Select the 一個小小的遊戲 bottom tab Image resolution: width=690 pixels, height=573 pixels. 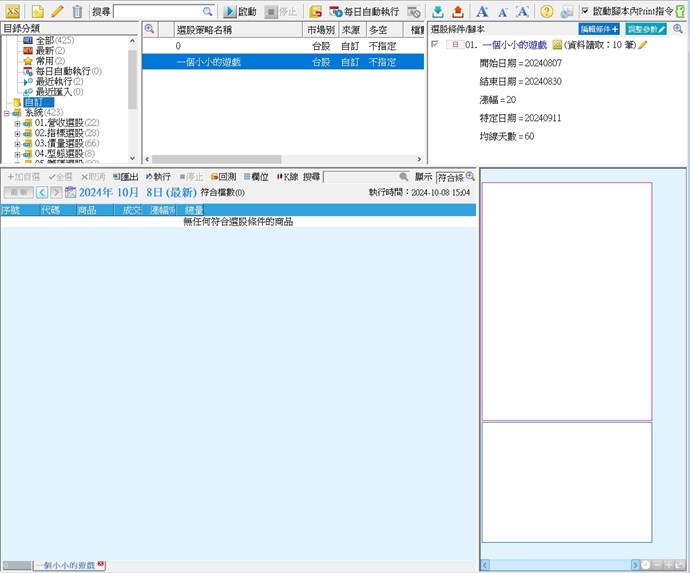[x=66, y=566]
